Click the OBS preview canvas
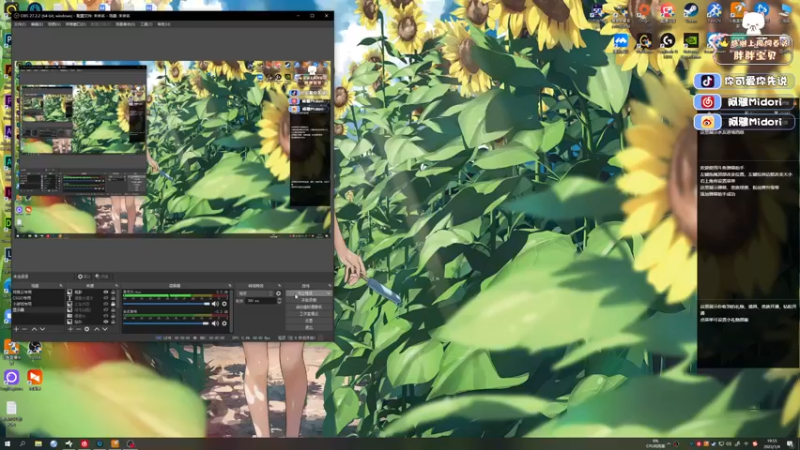The image size is (800, 450). (x=173, y=149)
